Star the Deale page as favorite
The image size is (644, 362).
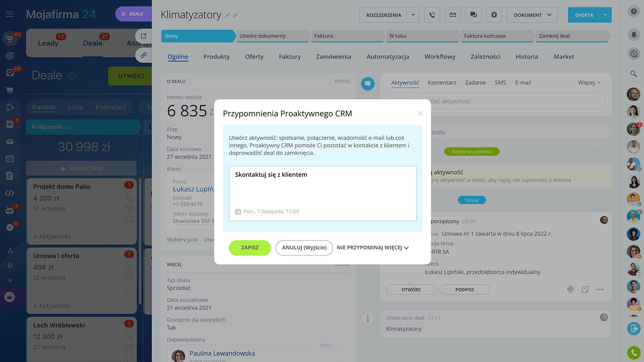[72, 76]
